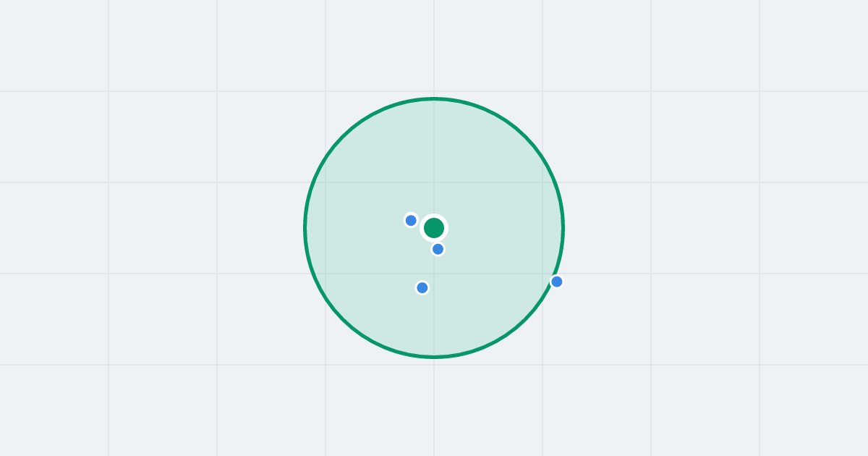Click shaded circle area directly above center marker
This screenshot has height=456, width=868.
(434, 159)
